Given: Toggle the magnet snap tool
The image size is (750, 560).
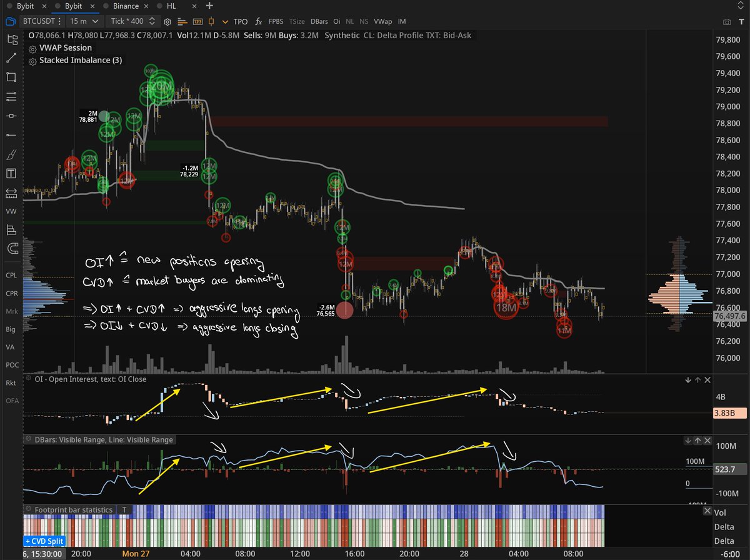Looking at the screenshot, I should 12,249.
